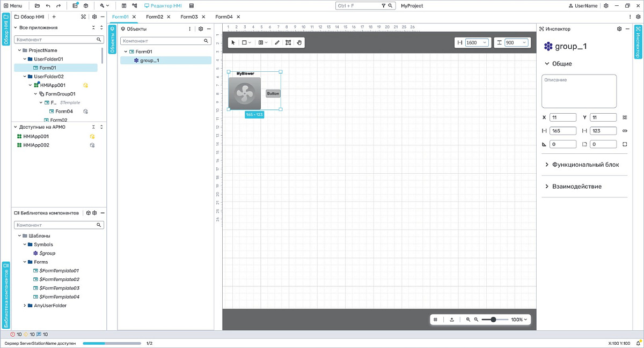Image resolution: width=644 pixels, height=348 pixels.
Task: Click the export icon in bottom toolbar
Action: point(452,320)
